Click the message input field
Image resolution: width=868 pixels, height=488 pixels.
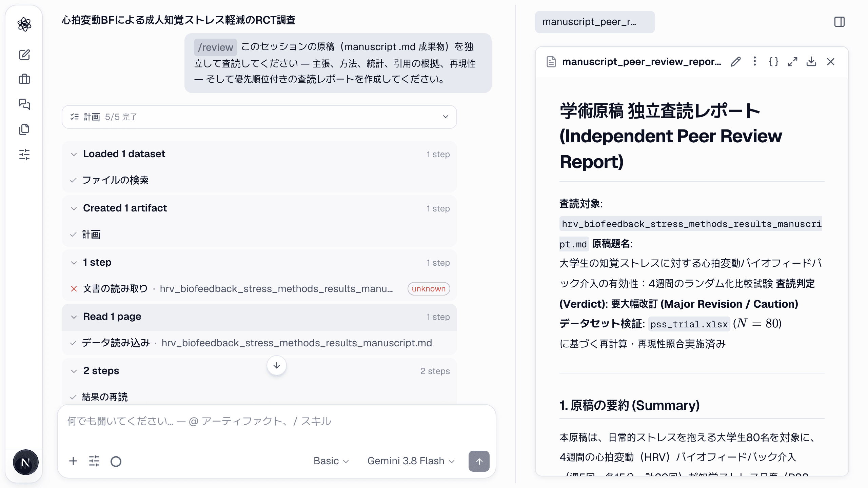coord(276,421)
